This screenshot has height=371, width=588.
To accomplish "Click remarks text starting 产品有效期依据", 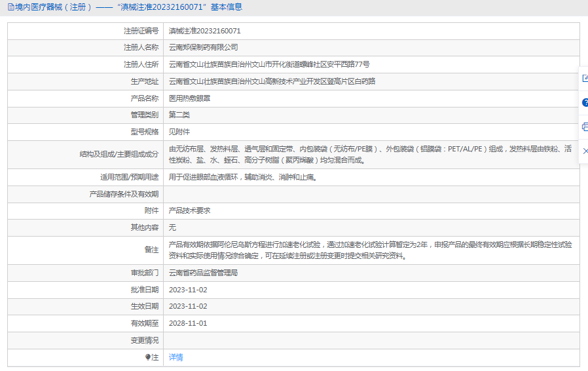I will pos(370,250).
